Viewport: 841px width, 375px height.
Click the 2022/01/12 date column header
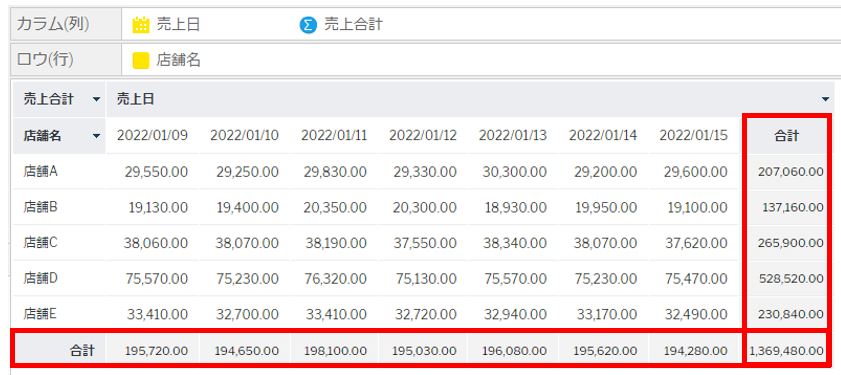pos(423,136)
